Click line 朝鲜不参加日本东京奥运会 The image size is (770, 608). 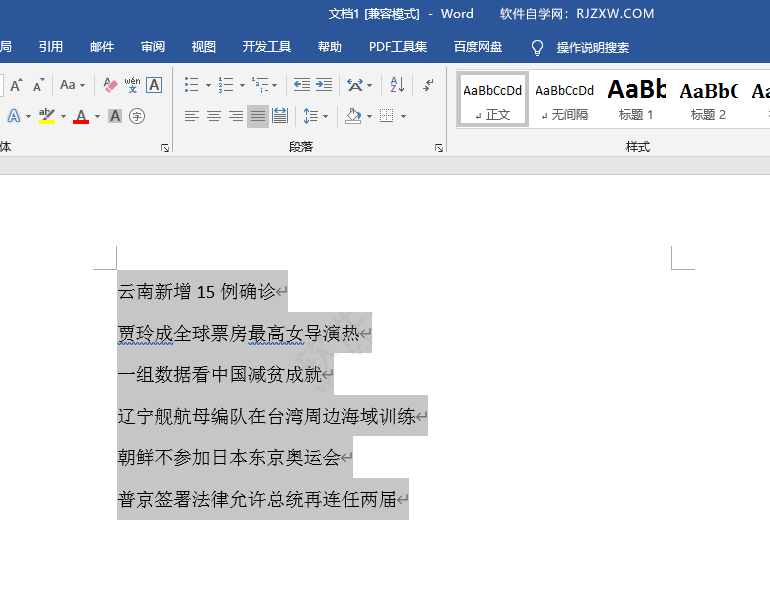(229, 458)
